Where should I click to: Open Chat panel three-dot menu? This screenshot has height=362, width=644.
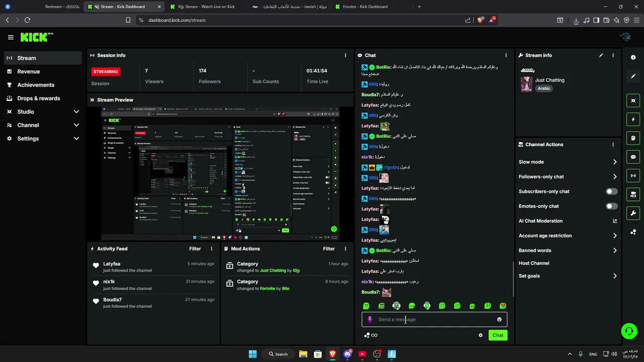click(506, 55)
